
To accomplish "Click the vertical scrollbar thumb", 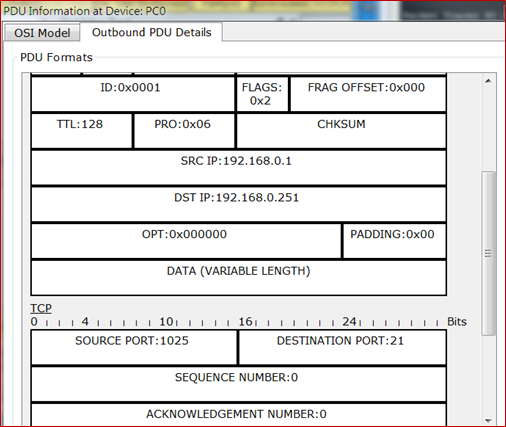I will 489,253.
